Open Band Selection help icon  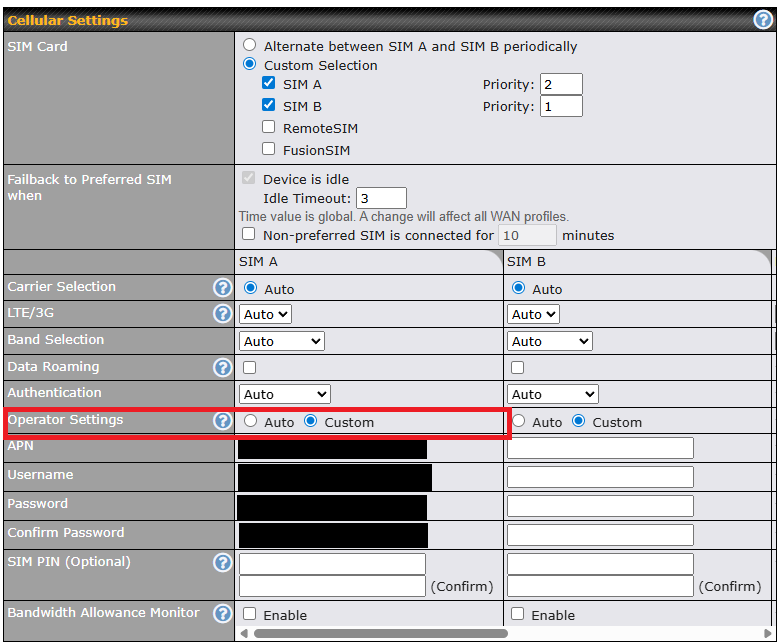tap(222, 341)
